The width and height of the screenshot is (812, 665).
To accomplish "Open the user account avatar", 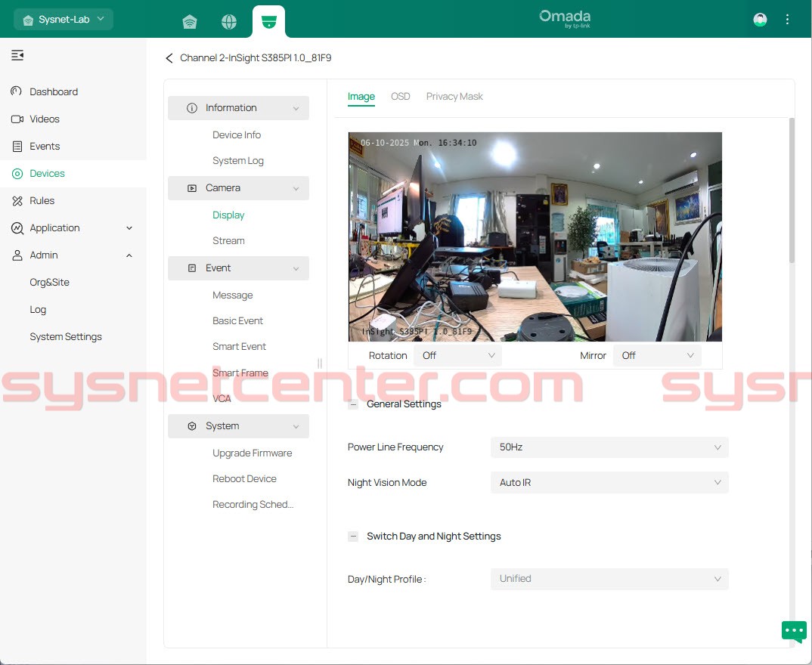I will [760, 20].
